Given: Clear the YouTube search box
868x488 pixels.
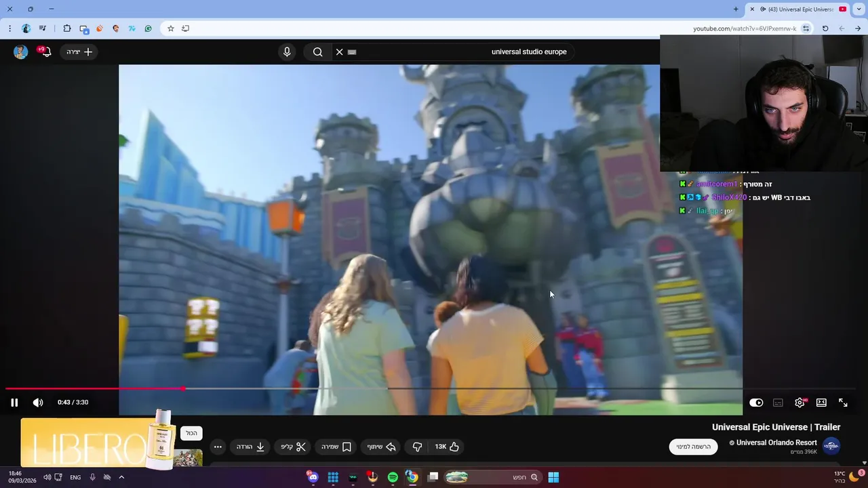Looking at the screenshot, I should coord(340,52).
